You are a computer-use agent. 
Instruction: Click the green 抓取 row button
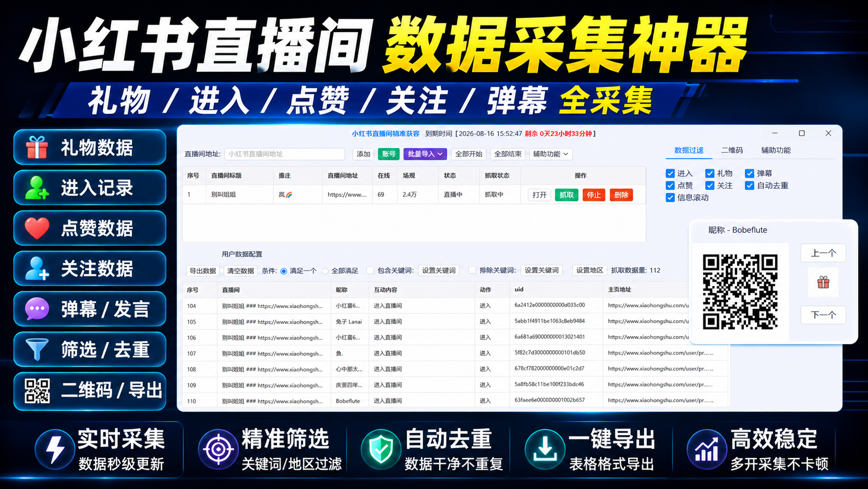[x=566, y=195]
